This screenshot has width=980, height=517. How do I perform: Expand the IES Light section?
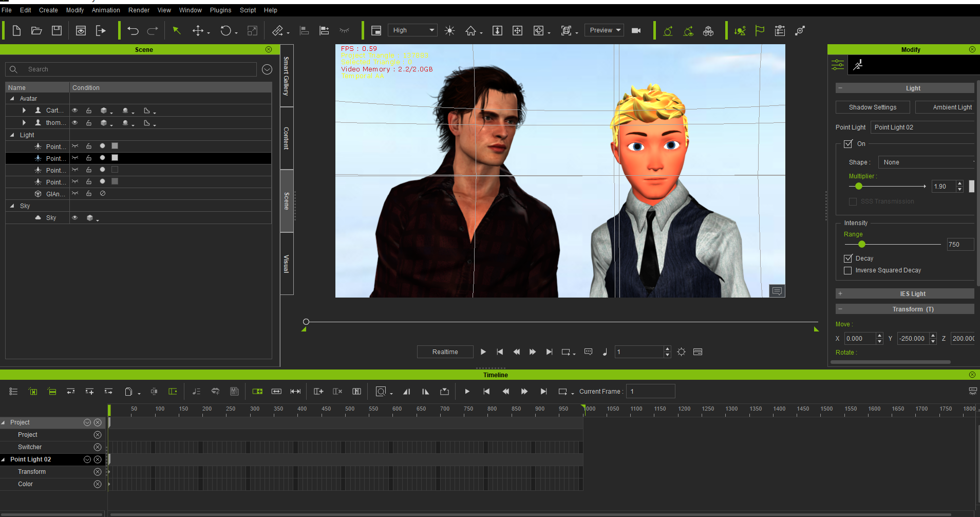point(840,294)
